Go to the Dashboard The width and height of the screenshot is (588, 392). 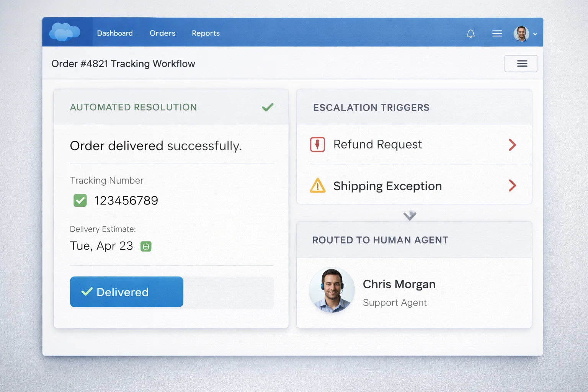115,33
